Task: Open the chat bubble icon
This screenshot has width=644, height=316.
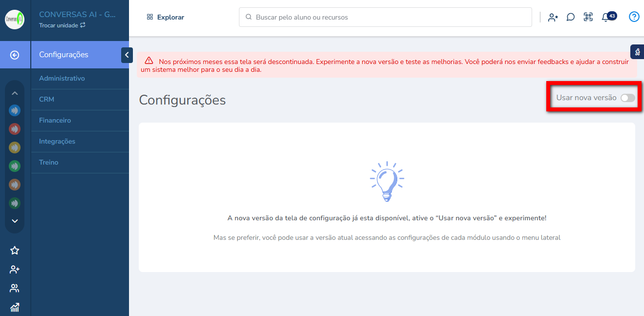Action: click(x=570, y=17)
